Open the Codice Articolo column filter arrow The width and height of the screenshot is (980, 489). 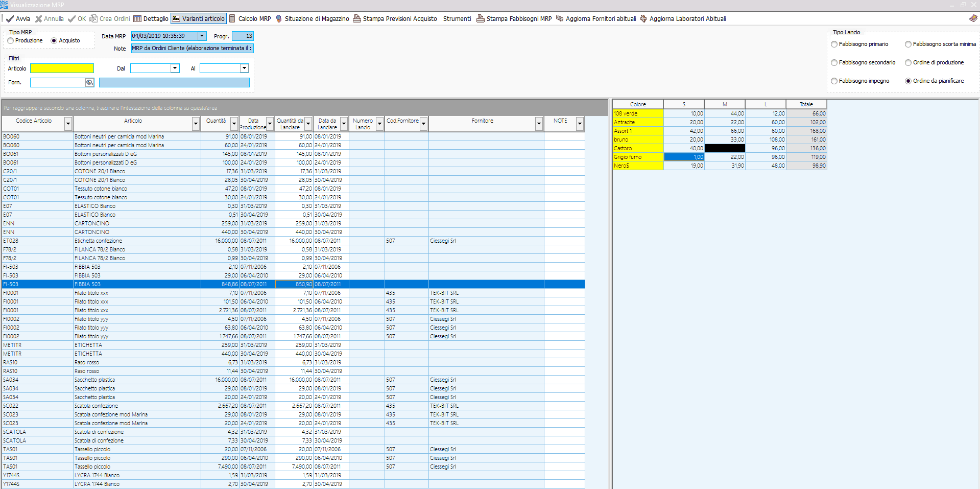click(68, 124)
